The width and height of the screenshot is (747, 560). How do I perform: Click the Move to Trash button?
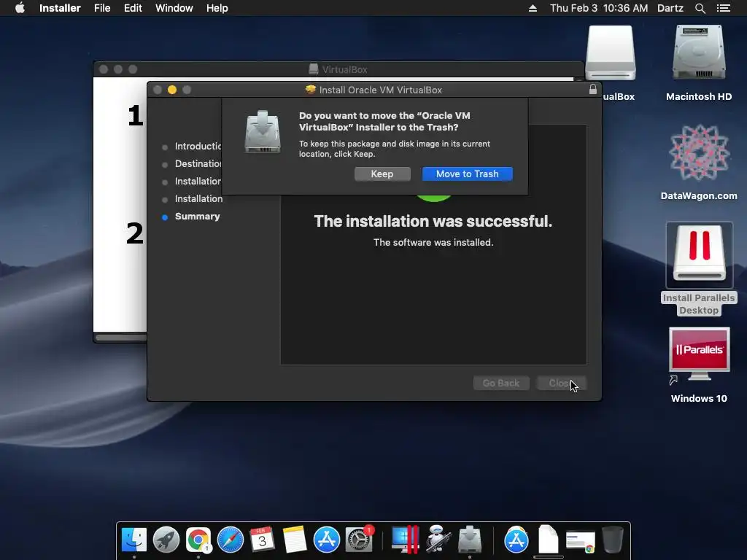click(x=468, y=174)
